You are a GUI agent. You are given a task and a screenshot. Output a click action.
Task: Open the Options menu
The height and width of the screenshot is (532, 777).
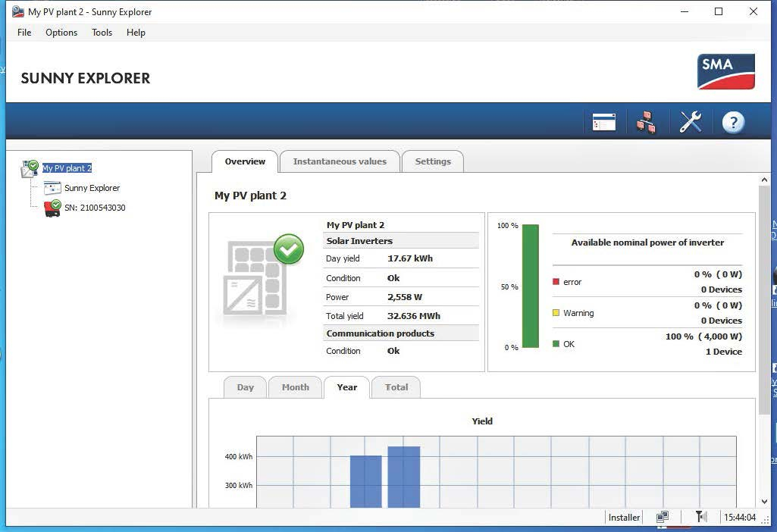(x=61, y=33)
